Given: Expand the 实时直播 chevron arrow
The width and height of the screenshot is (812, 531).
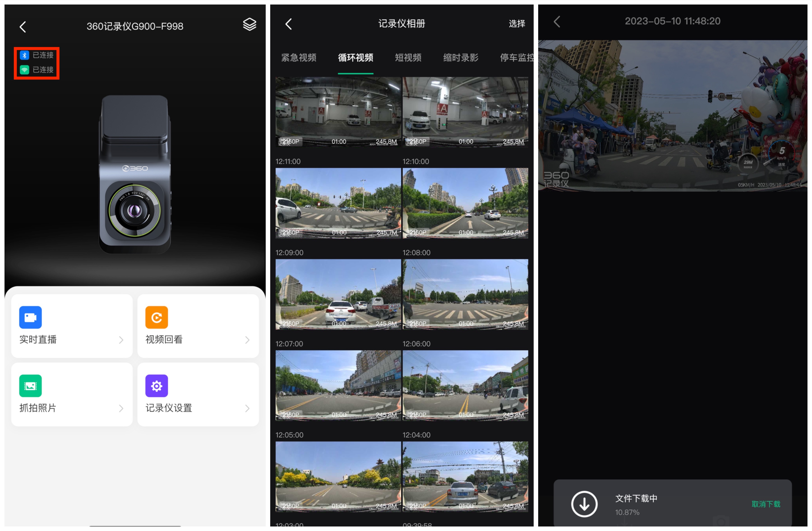Looking at the screenshot, I should click(x=121, y=340).
